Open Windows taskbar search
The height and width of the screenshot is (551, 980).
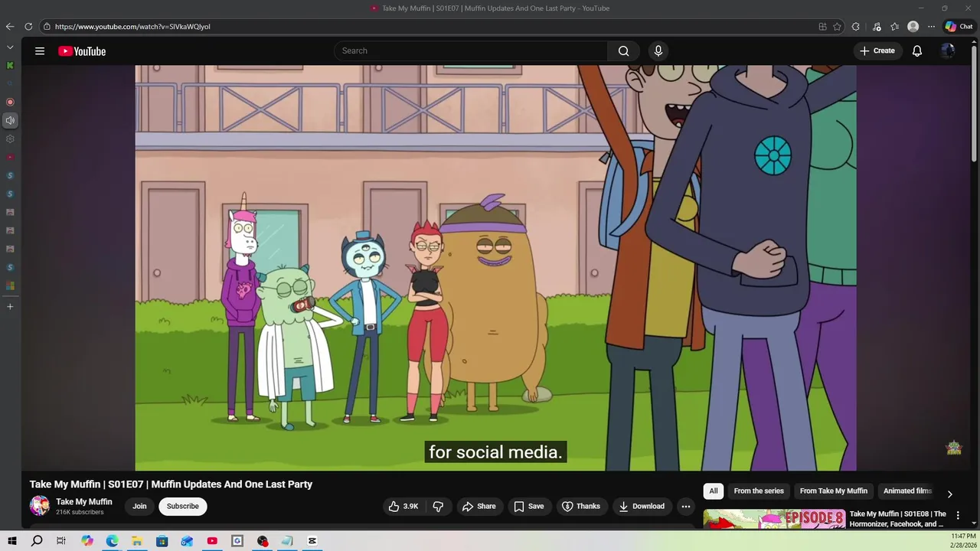point(37,541)
